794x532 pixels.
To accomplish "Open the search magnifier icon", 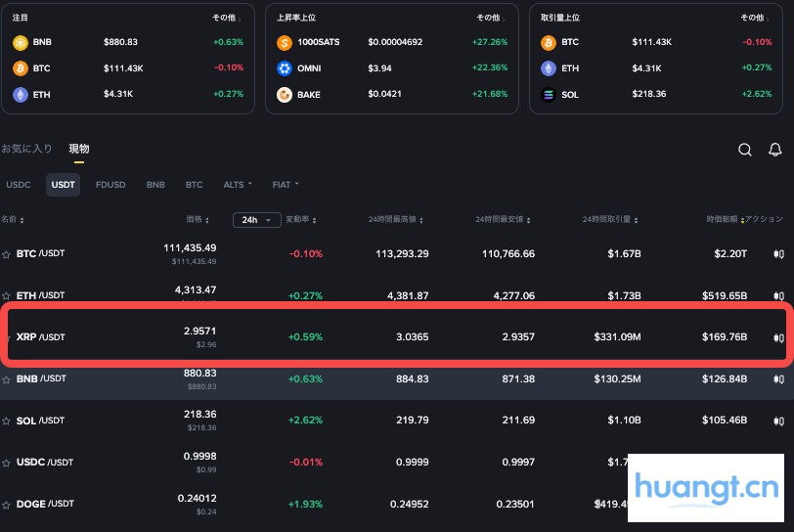I will [745, 150].
